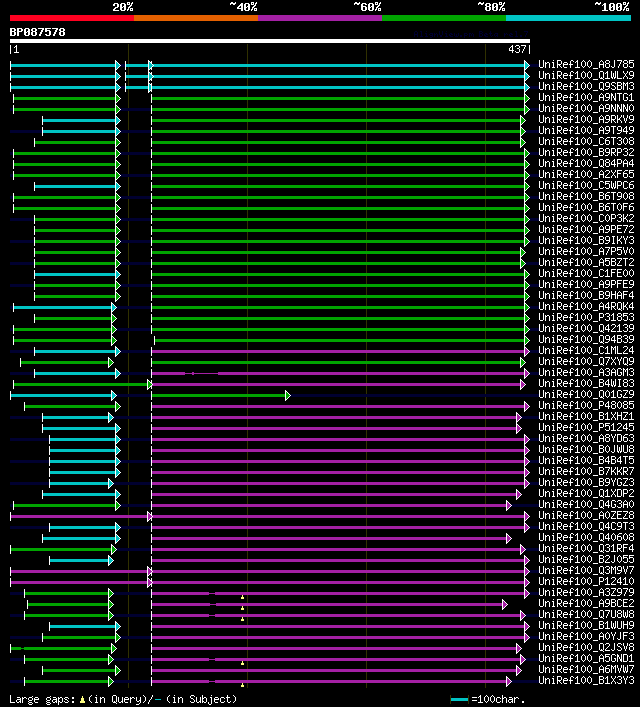The height and width of the screenshot is (707, 640).
Task: Click the white BP087578 query sequence bar
Action: (x=270, y=41)
